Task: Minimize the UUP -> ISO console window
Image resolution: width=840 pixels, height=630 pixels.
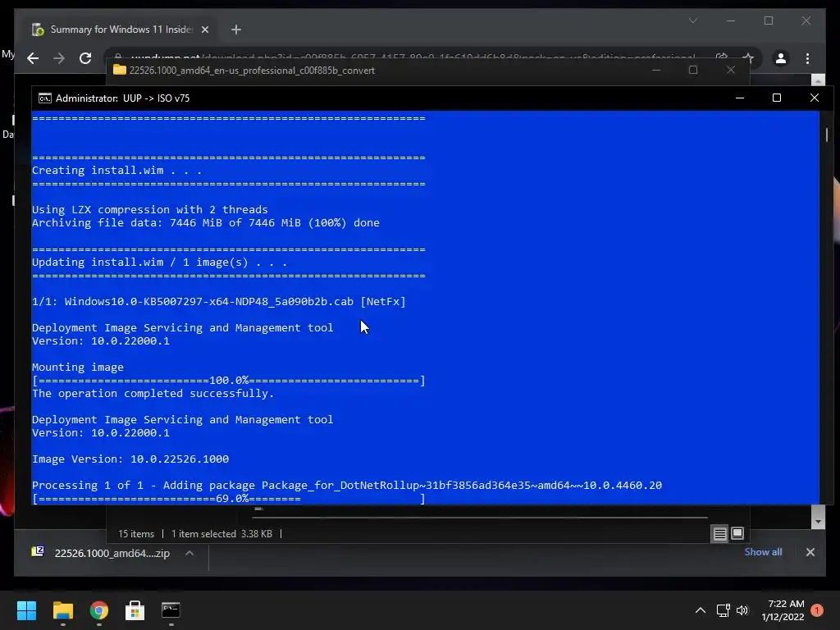Action: (x=740, y=98)
